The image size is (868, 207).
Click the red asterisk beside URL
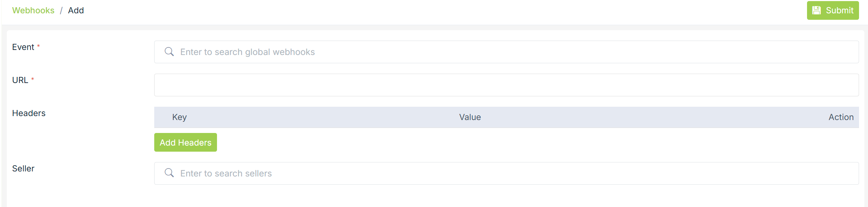[33, 79]
